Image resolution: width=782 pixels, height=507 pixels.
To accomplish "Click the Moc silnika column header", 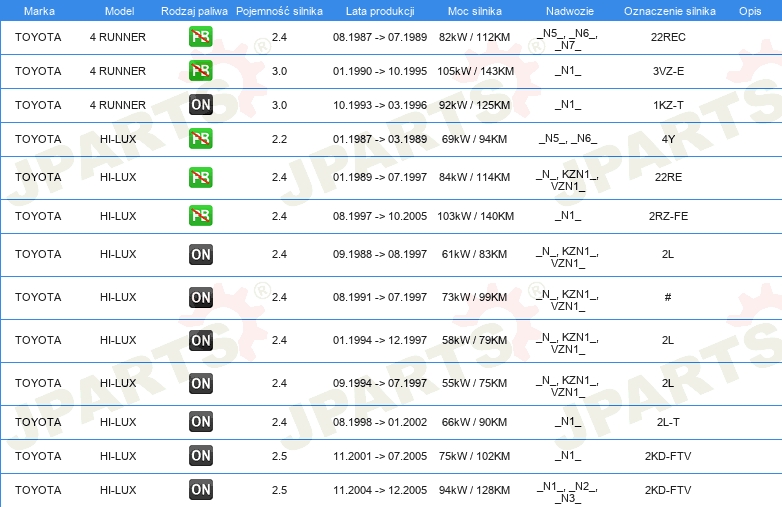I will point(474,11).
